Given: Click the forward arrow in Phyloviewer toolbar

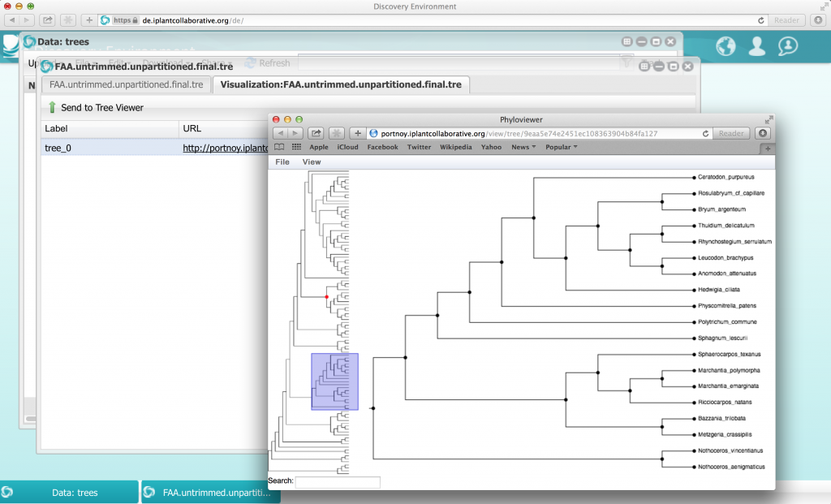Looking at the screenshot, I should pos(295,133).
